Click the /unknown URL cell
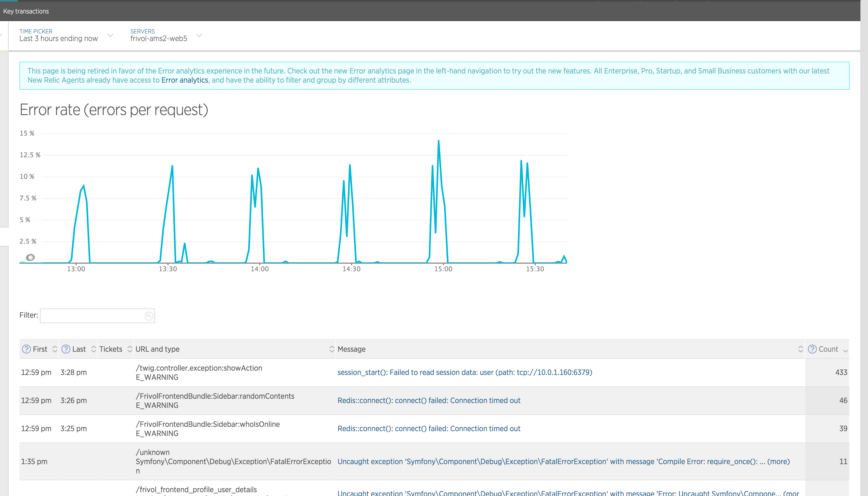The image size is (868, 496). [153, 453]
